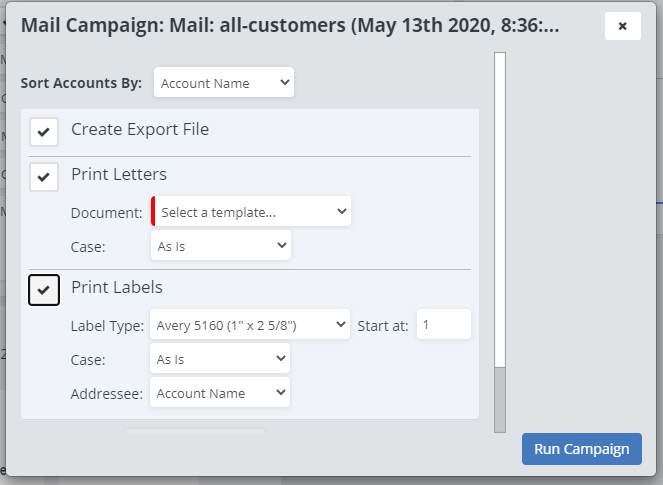Viewport: 663px width, 485px height.
Task: Click the "Create Export File" label text
Action: [x=140, y=130]
